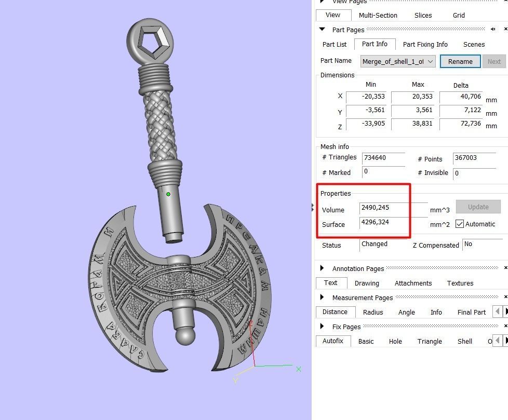Screen dimensions: 508x420
Task: Close the Annotation Pages panel
Action: click(x=505, y=268)
